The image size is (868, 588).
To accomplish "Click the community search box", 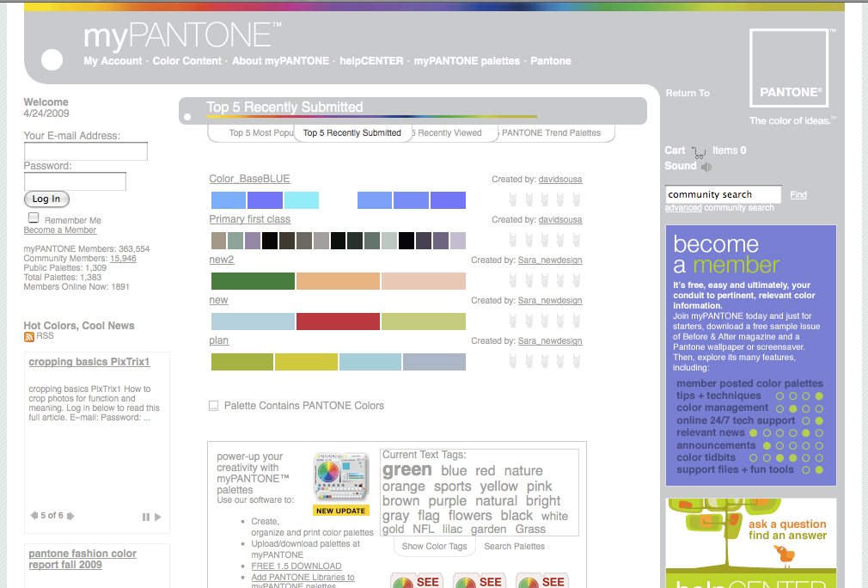I will point(724,194).
